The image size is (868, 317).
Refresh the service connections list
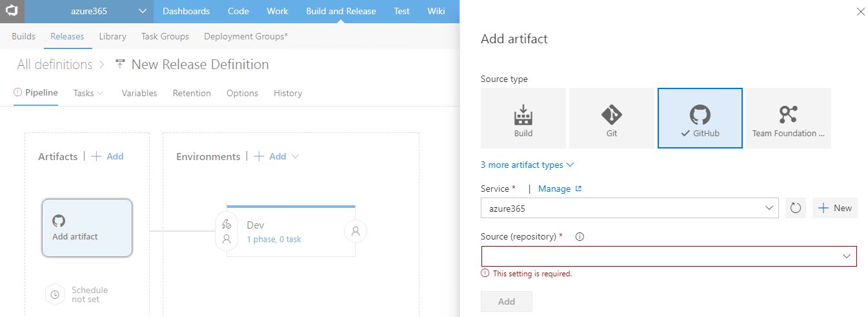796,208
